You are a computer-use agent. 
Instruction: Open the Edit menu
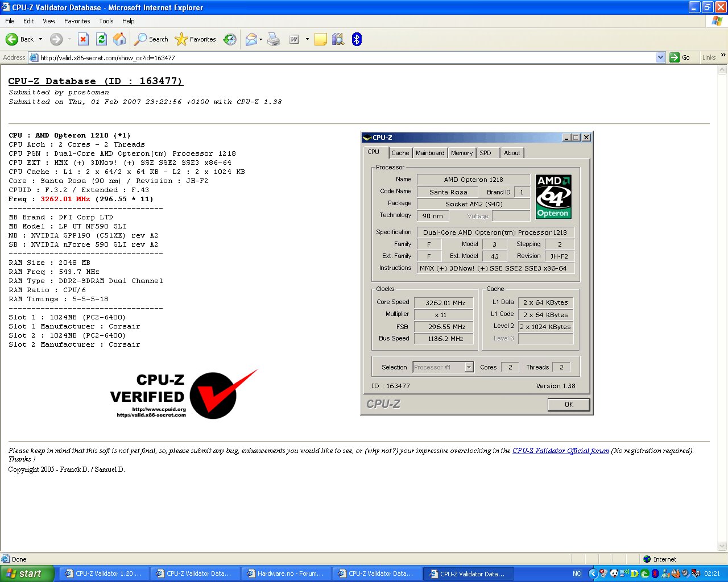[28, 21]
